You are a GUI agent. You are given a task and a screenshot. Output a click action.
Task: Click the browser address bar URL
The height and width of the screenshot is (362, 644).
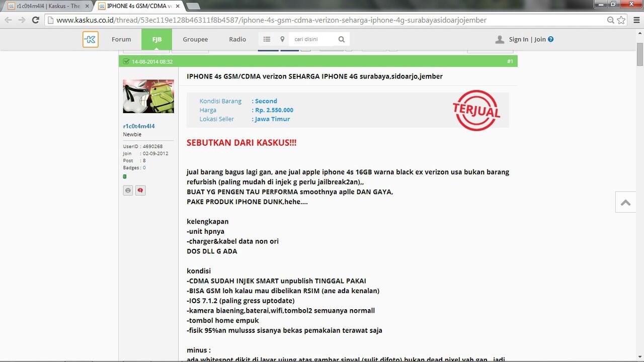[x=272, y=20]
